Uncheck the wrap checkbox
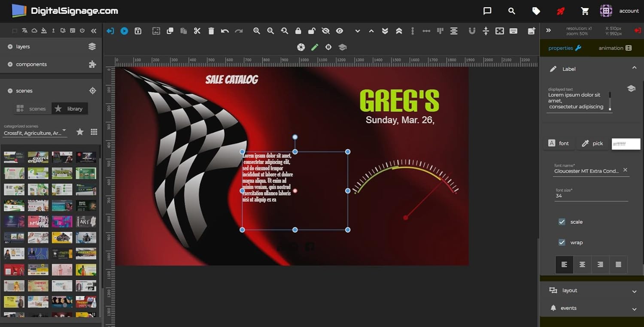 (562, 242)
